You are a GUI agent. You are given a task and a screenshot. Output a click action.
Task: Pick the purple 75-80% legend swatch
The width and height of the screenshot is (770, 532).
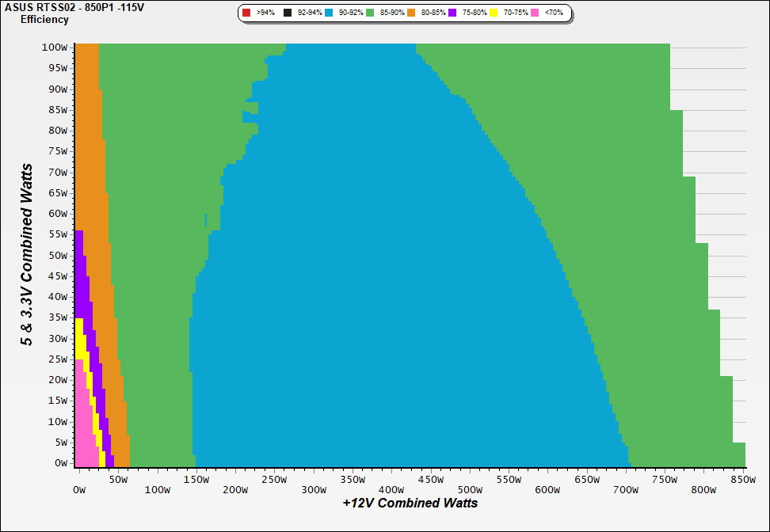pyautogui.click(x=452, y=13)
